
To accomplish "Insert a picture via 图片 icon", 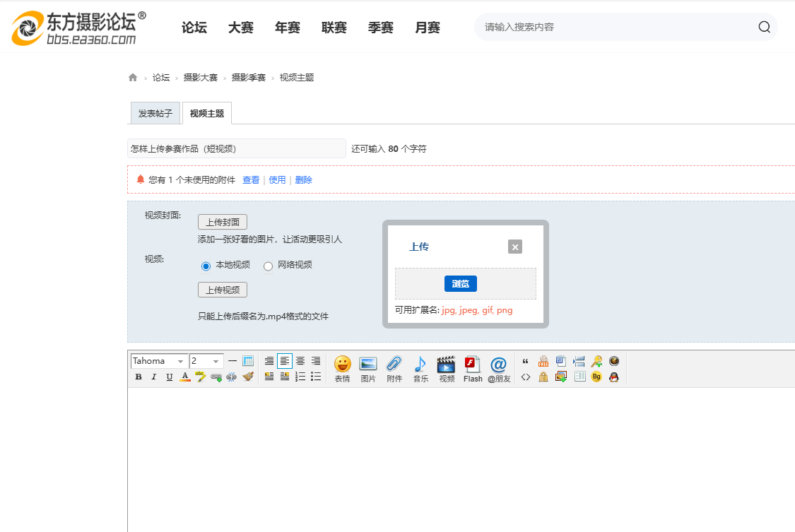I will pyautogui.click(x=368, y=369).
